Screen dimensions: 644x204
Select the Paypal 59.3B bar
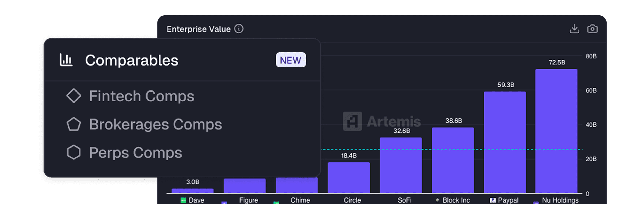[505, 142]
